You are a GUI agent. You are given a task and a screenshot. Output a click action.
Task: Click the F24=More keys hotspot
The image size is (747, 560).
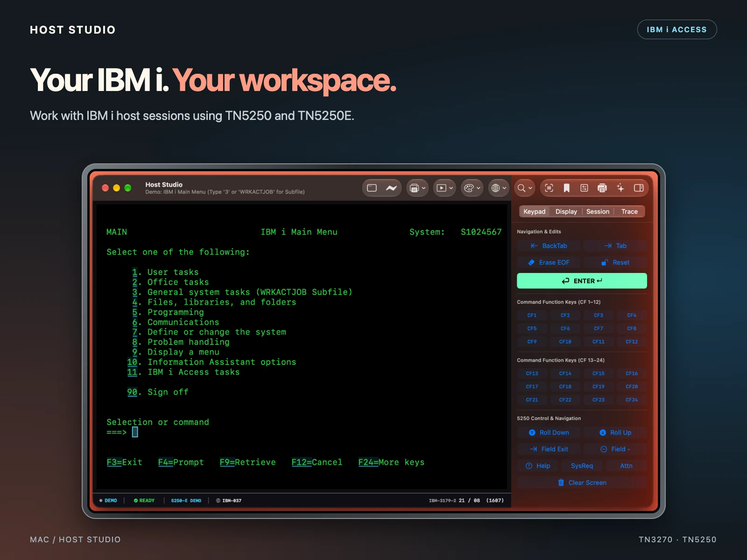391,462
